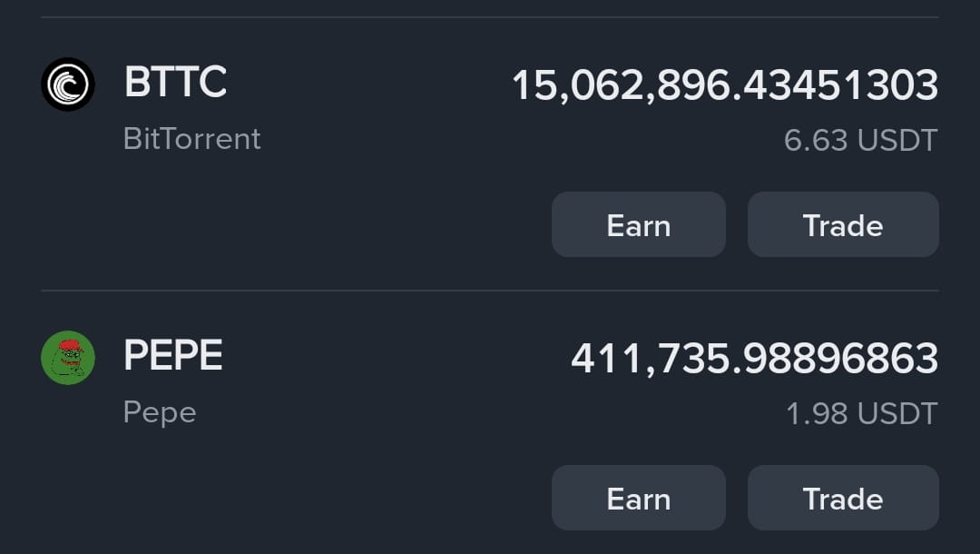Tap the red cap on Pepe frog icon

[x=70, y=345]
